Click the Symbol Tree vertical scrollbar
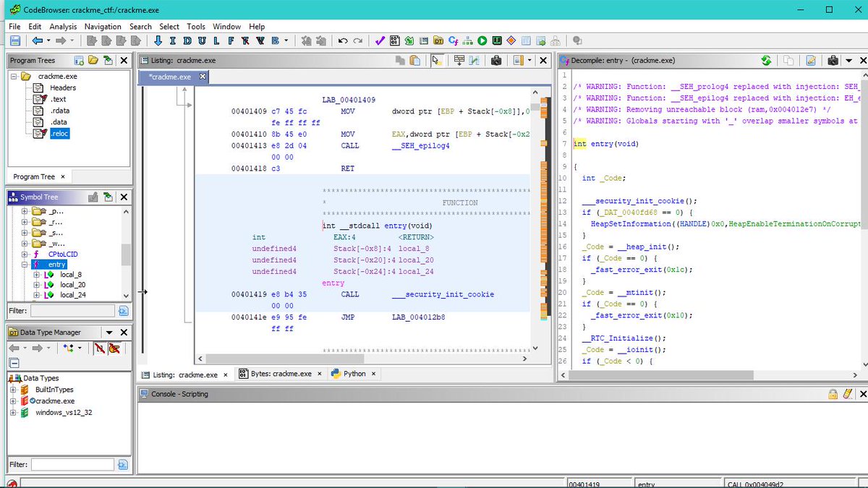Image resolution: width=868 pixels, height=488 pixels. pyautogui.click(x=126, y=253)
